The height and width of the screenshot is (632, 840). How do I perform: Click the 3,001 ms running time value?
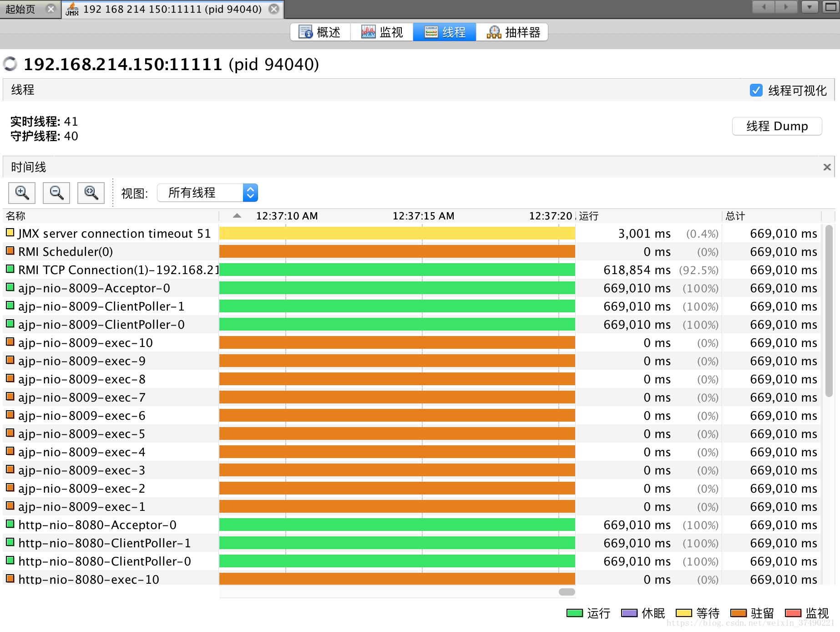point(644,234)
